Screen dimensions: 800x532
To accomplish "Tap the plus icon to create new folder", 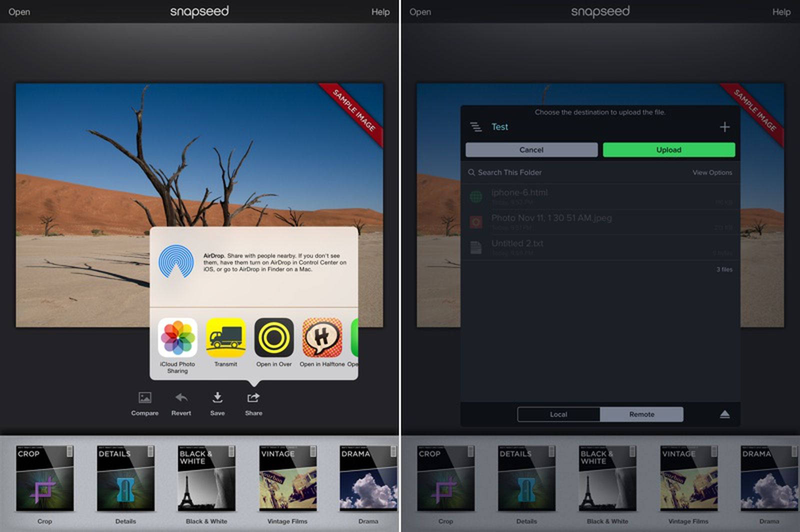I will 725,127.
